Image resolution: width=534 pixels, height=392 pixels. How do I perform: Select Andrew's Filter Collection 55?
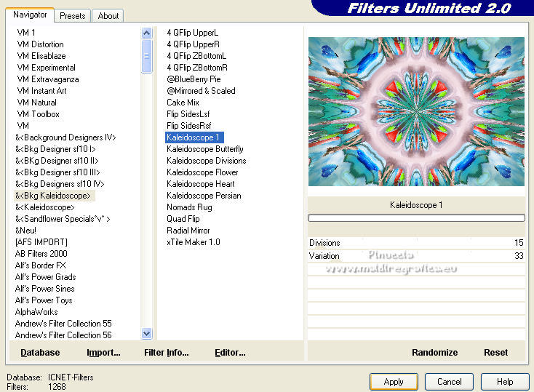[x=63, y=324]
